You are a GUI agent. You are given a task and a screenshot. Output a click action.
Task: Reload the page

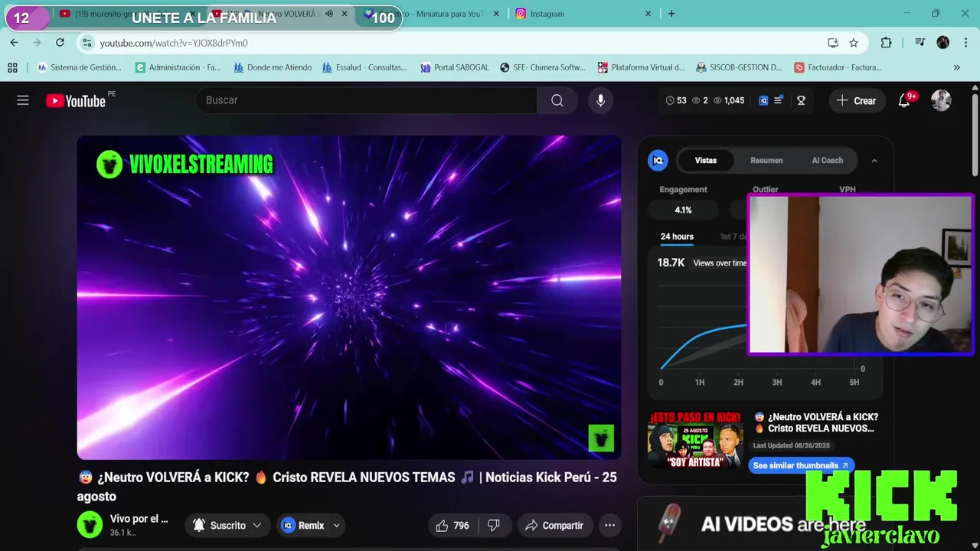pos(60,43)
